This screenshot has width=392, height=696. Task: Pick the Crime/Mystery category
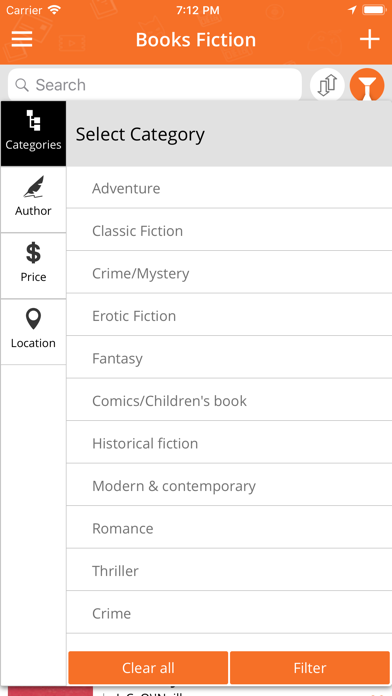pos(229,273)
